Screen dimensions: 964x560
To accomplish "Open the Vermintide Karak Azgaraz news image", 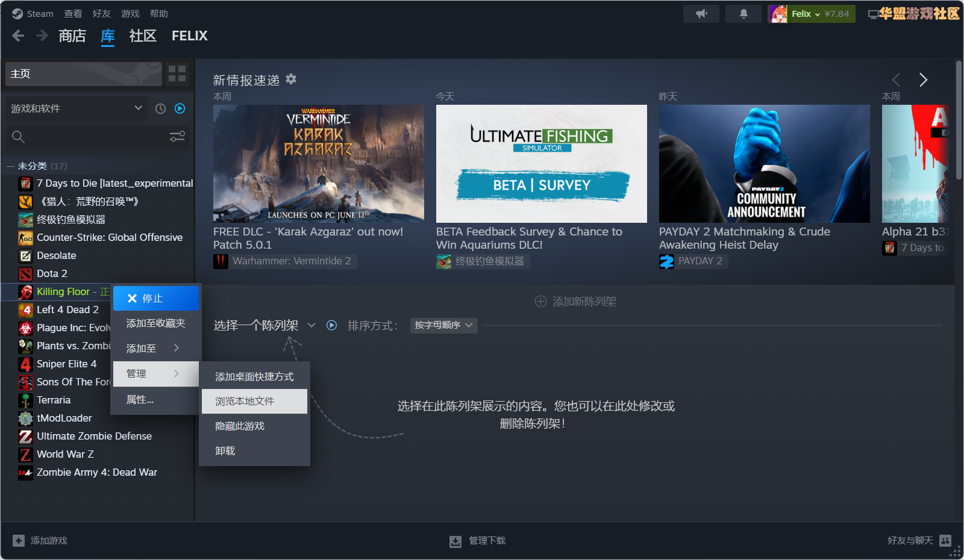I will [319, 164].
